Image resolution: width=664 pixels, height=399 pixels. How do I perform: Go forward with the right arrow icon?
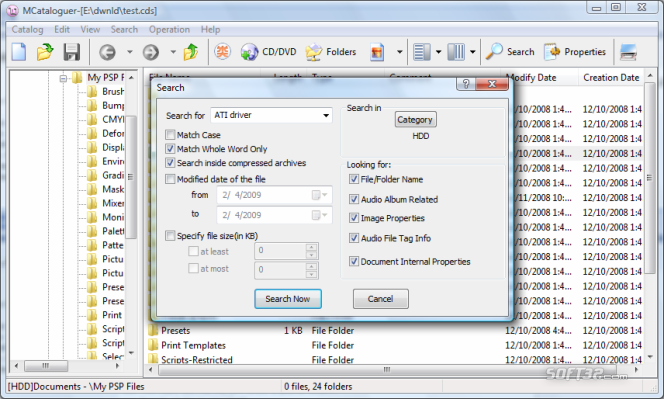click(x=151, y=52)
